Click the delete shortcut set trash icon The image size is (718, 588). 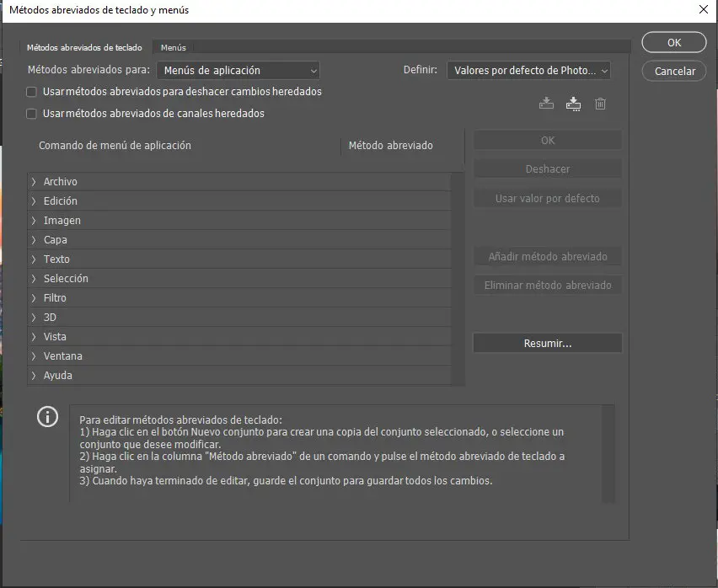(x=600, y=104)
